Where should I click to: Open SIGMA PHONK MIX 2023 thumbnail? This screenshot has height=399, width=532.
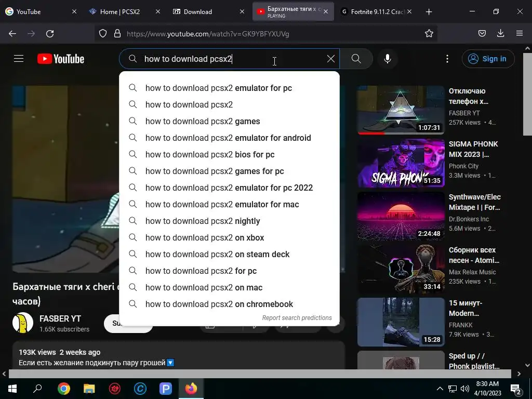[x=401, y=163]
